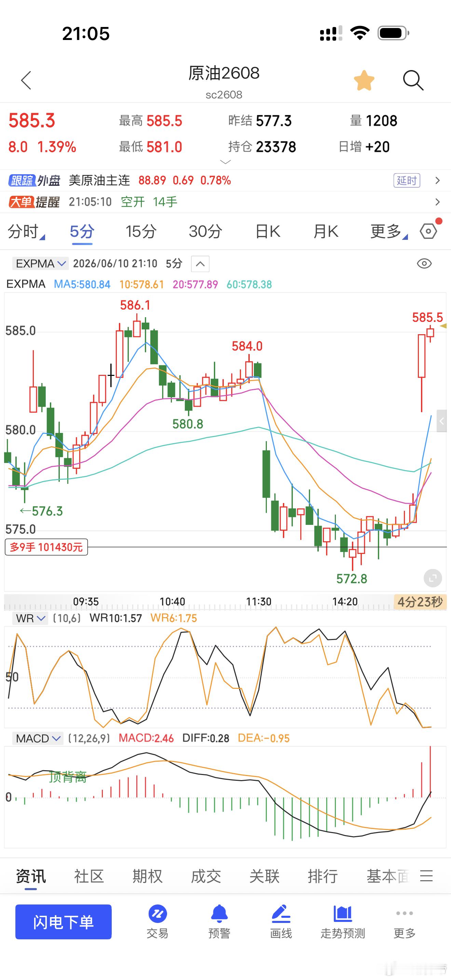Tap the 延时 delayed badge

[407, 180]
